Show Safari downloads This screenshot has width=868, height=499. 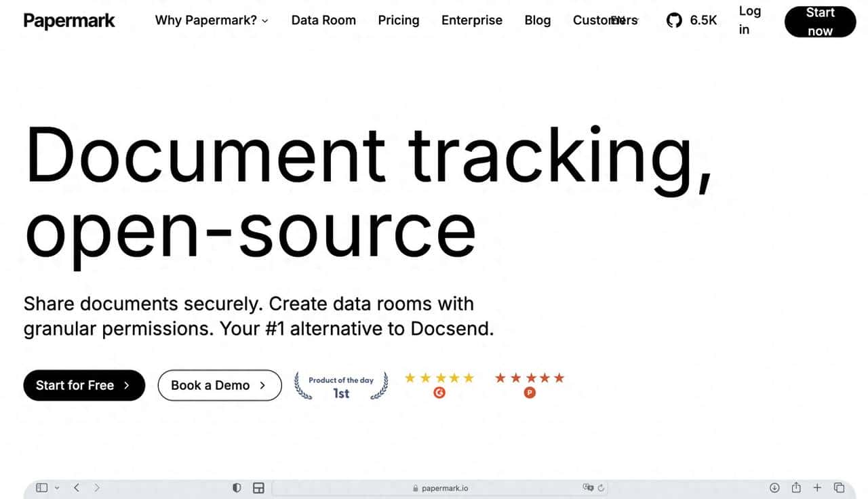click(x=774, y=487)
